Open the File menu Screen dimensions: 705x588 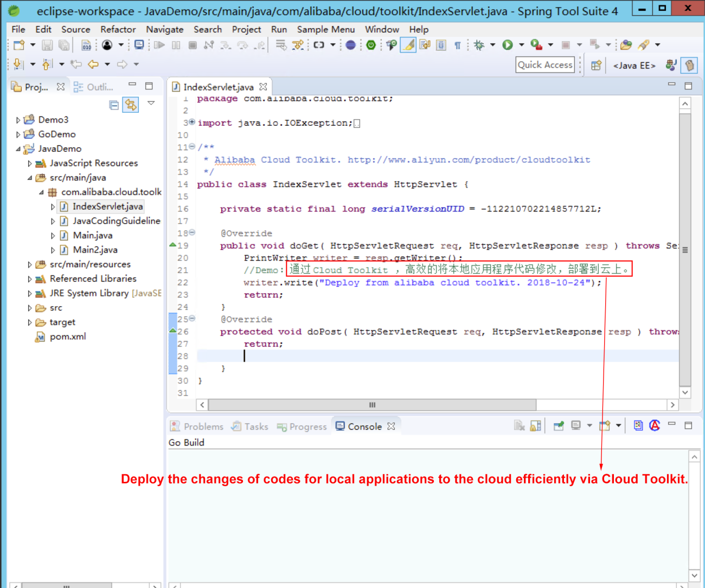pos(18,29)
